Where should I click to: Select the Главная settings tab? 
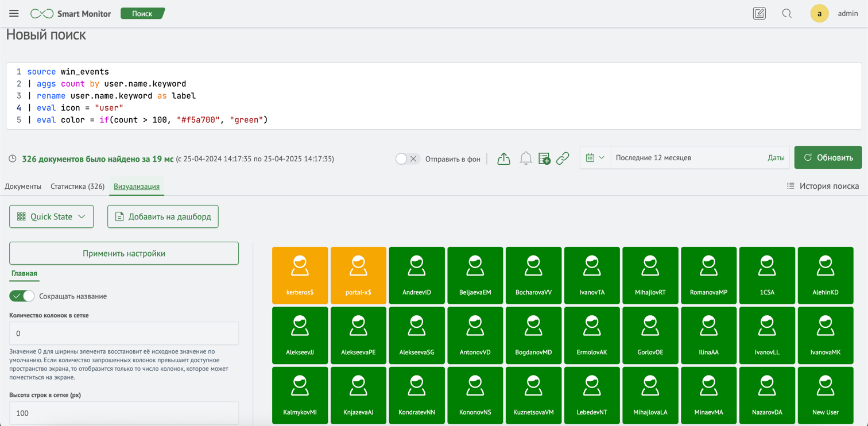point(24,273)
